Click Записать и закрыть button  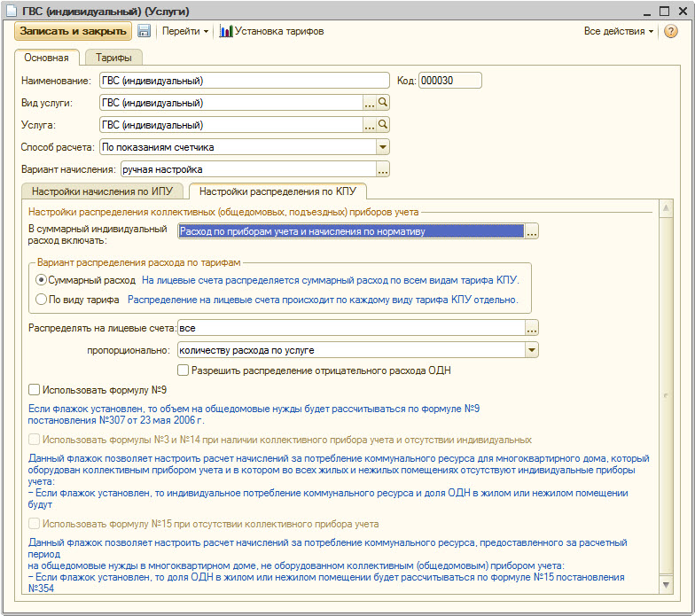(73, 31)
